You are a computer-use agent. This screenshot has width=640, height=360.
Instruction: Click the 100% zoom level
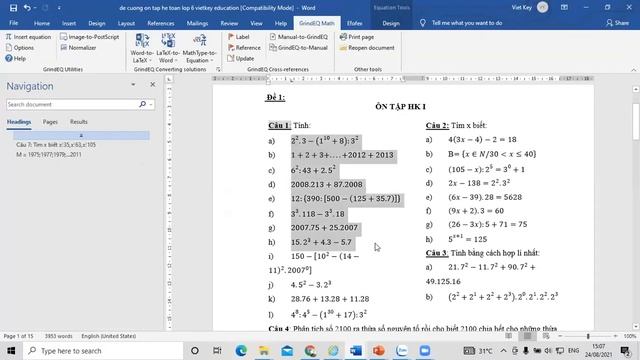630,336
